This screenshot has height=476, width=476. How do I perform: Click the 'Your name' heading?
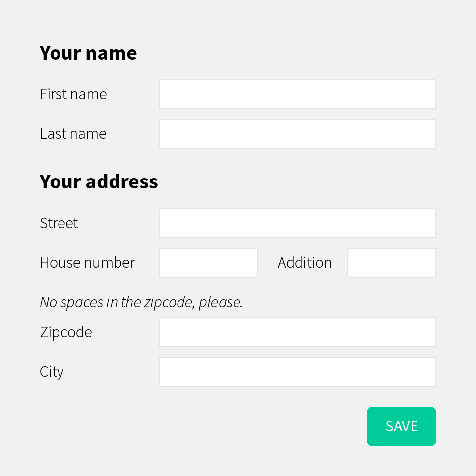point(88,53)
